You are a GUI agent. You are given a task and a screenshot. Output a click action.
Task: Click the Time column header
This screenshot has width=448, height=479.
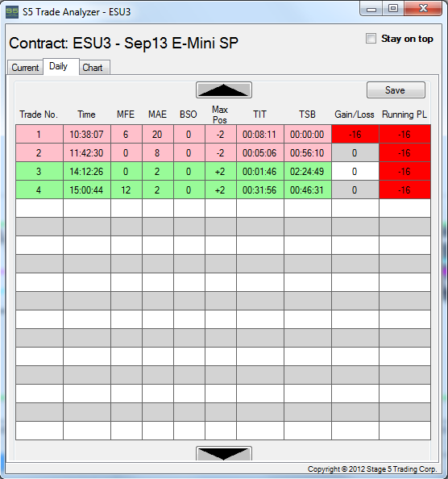(87, 115)
